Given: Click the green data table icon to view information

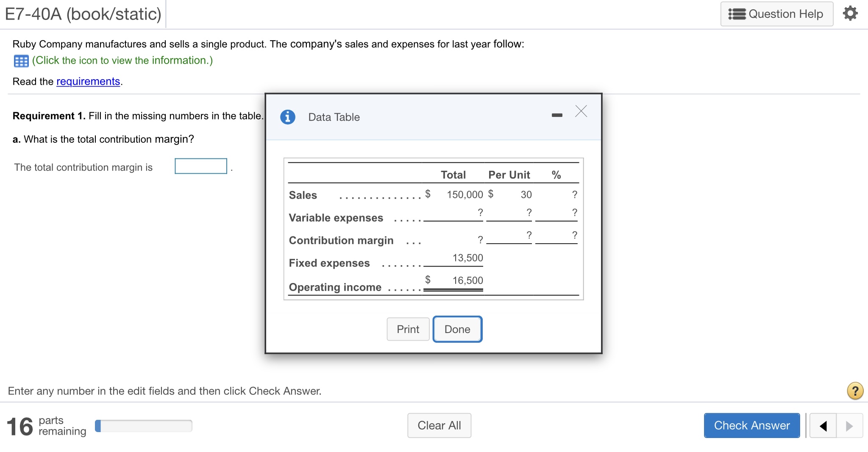Looking at the screenshot, I should click(x=20, y=61).
